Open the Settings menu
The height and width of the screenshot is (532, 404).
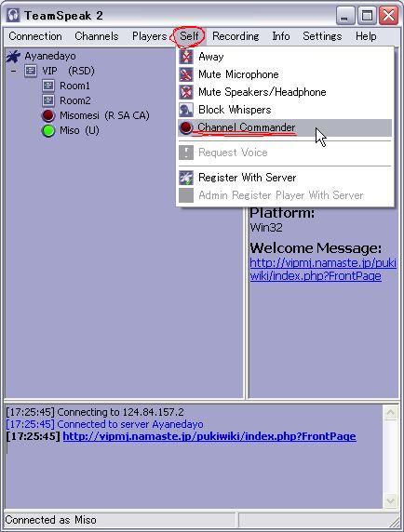pyautogui.click(x=322, y=36)
